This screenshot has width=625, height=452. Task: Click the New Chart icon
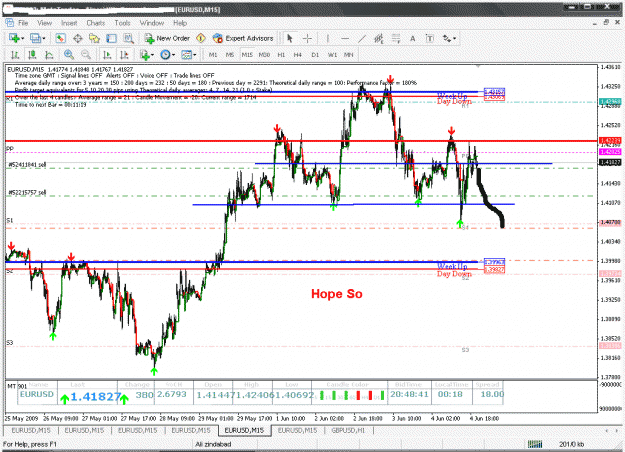click(14, 38)
